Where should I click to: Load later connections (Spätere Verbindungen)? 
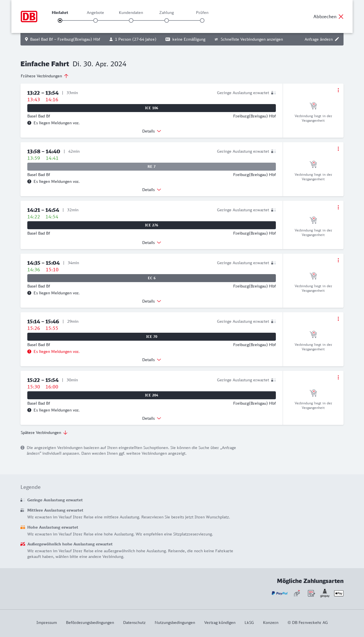point(44,433)
